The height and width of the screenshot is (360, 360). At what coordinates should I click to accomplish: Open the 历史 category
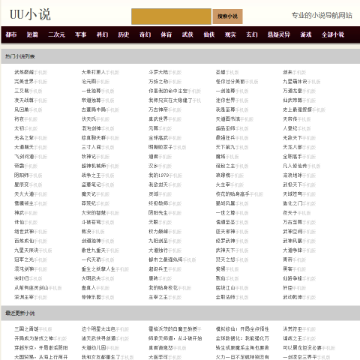(123, 35)
